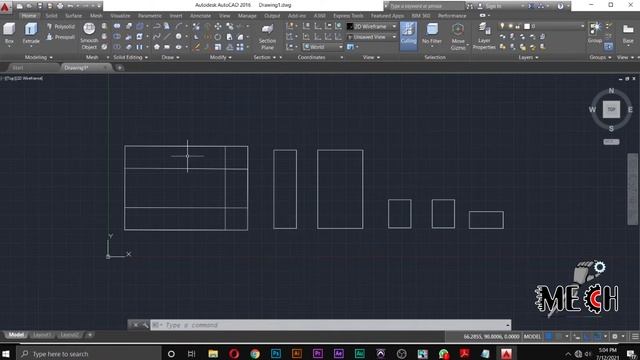Click the solid Union tool
This screenshot has width=640, height=360.
click(x=117, y=27)
